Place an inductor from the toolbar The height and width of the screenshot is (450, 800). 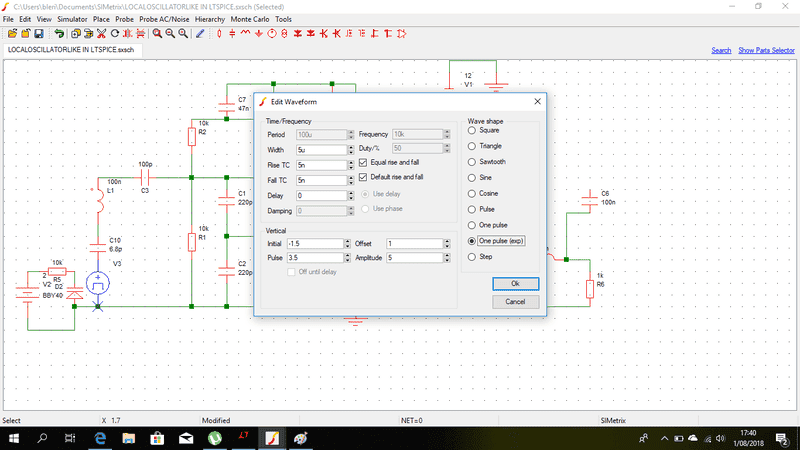245,34
